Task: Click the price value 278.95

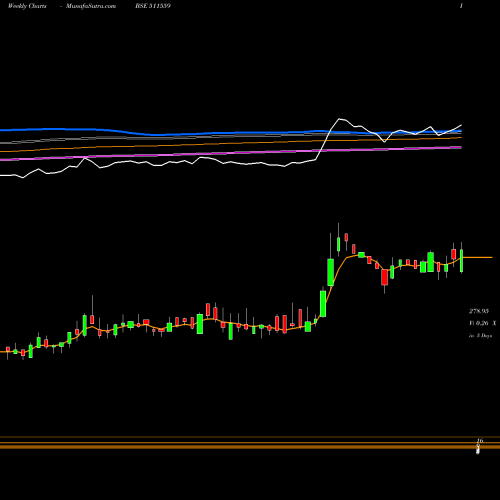Action: tap(479, 311)
